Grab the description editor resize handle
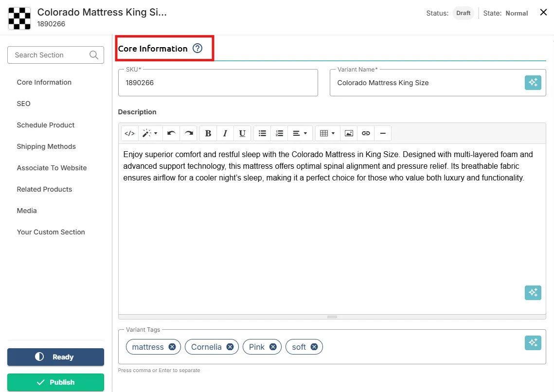Image resolution: width=554 pixels, height=392 pixels. 332,317
